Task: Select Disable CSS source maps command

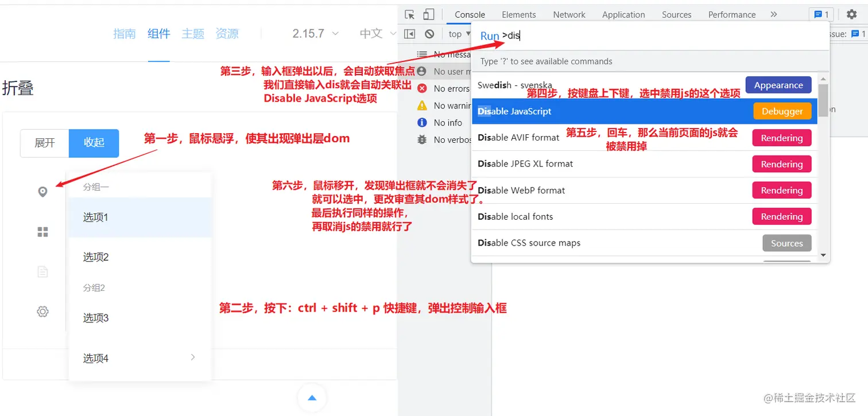Action: [644, 243]
